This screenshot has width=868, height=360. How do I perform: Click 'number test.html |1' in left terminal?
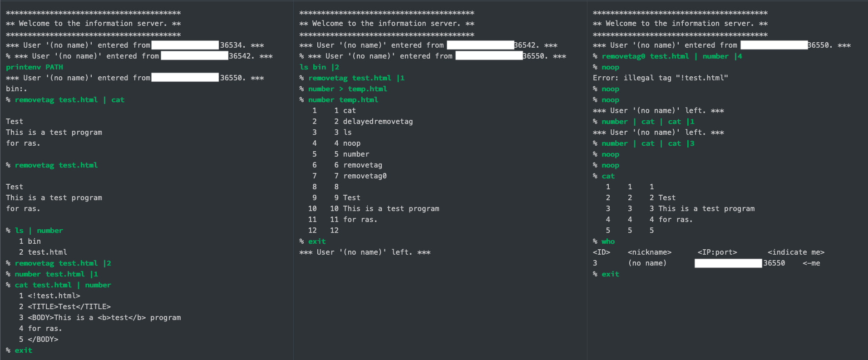(56, 274)
